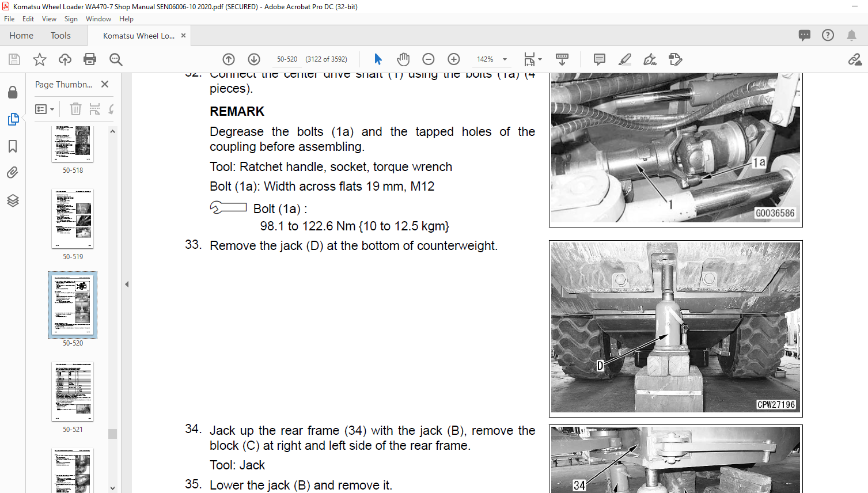Select the Komatsu Wheel Lo... document tab
Screen dimensions: 868x493
click(x=138, y=36)
